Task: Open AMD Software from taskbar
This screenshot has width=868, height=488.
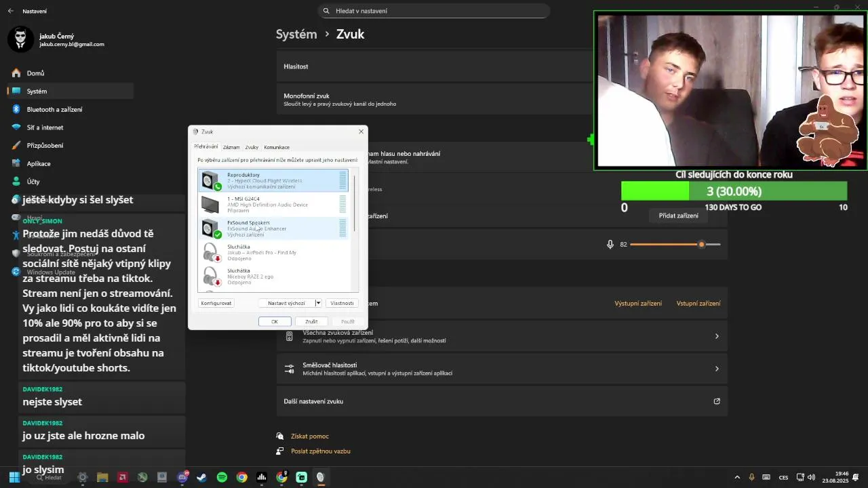Action: [122, 477]
